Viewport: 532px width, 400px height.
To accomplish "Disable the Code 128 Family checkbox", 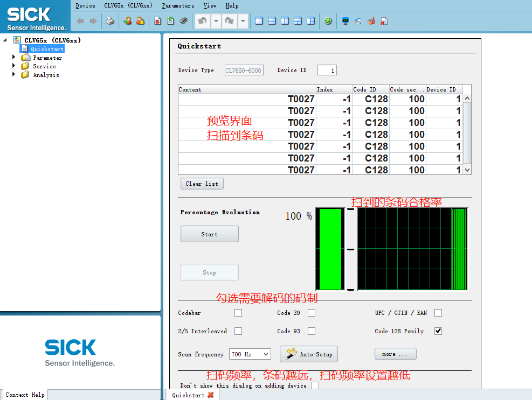I will (438, 331).
